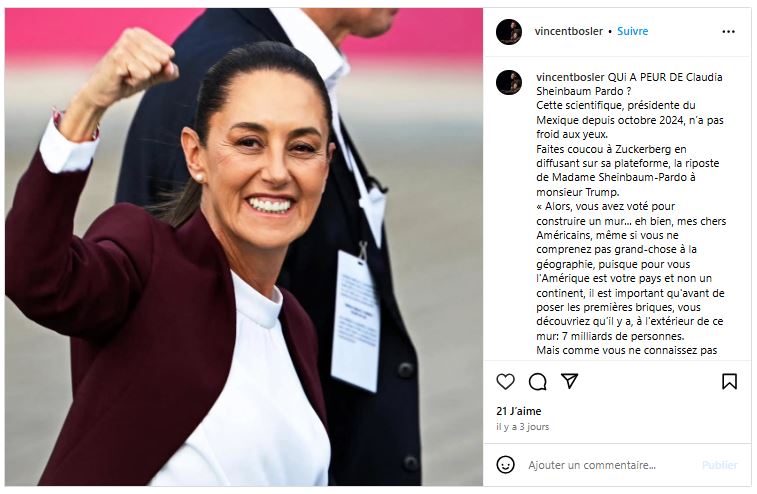Click the post photo of the woman
Viewport: 757px width, 494px height.
(x=244, y=247)
